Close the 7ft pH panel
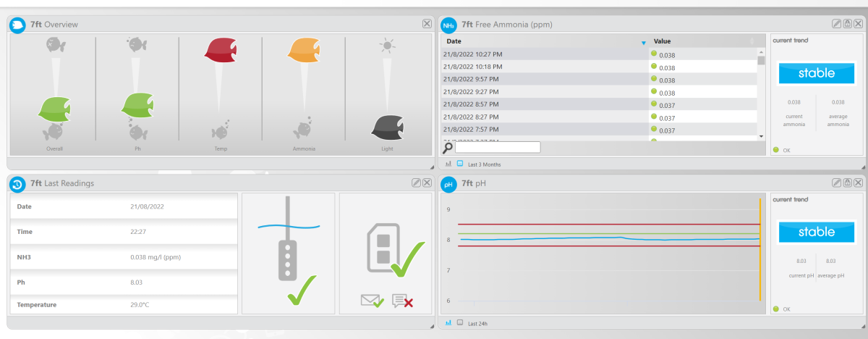 click(858, 183)
